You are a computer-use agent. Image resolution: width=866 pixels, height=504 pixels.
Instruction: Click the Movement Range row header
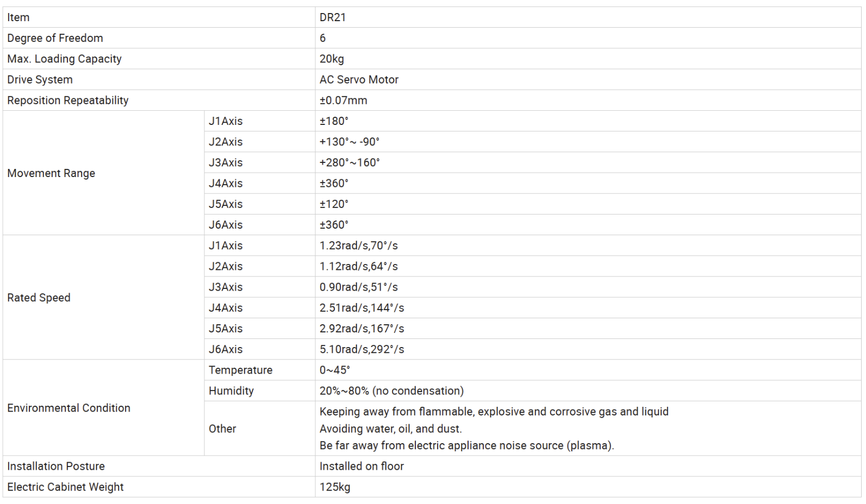point(51,173)
